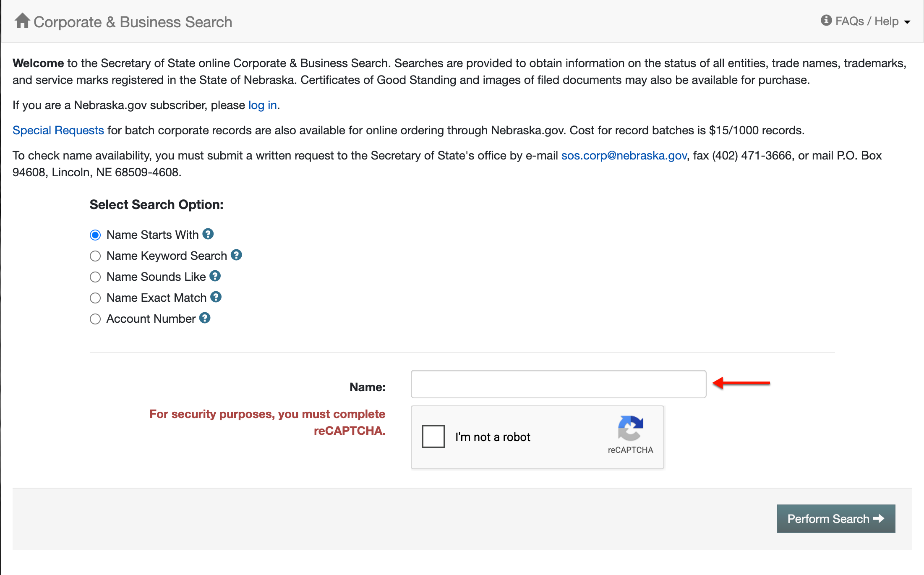
Task: Focus the Name input field
Action: click(559, 384)
